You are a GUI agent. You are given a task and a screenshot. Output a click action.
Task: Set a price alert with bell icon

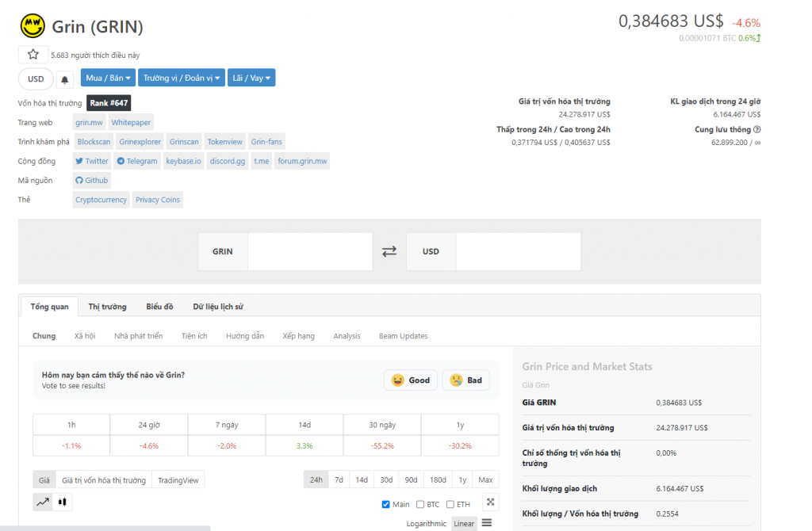65,79
